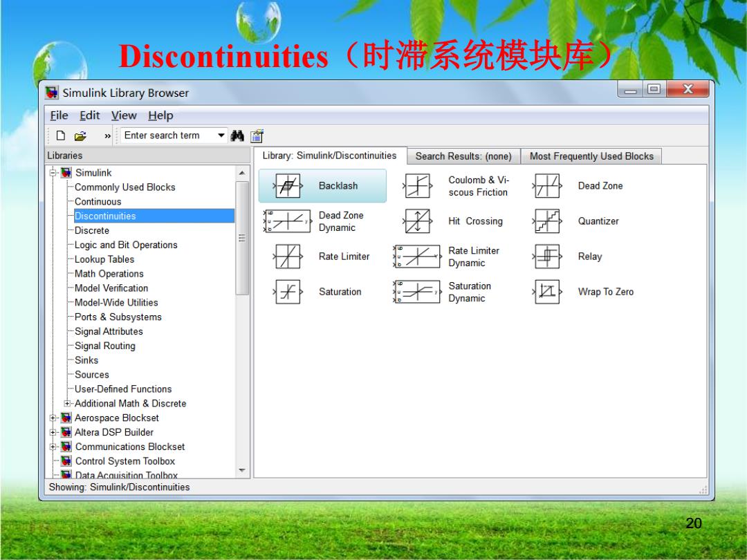This screenshot has width=747, height=560.
Task: Create a new model with toolbar icon
Action: pos(60,136)
